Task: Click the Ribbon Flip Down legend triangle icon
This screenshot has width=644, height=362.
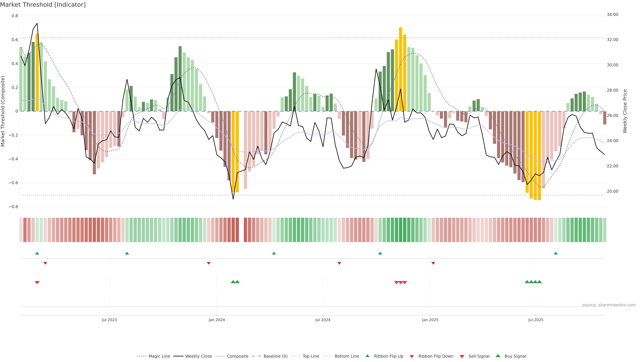Action: coord(412,356)
